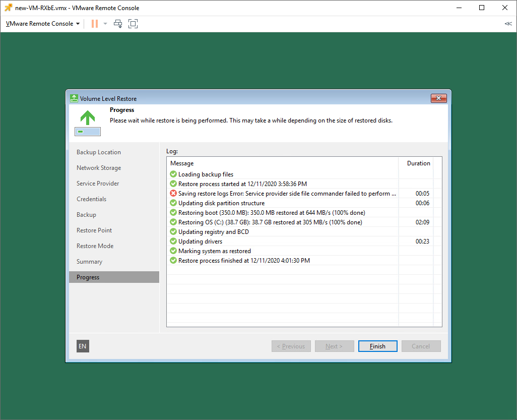Screen dimensions: 517x420
Task: Minimize the VMware Remote Console window
Action: tap(459, 8)
